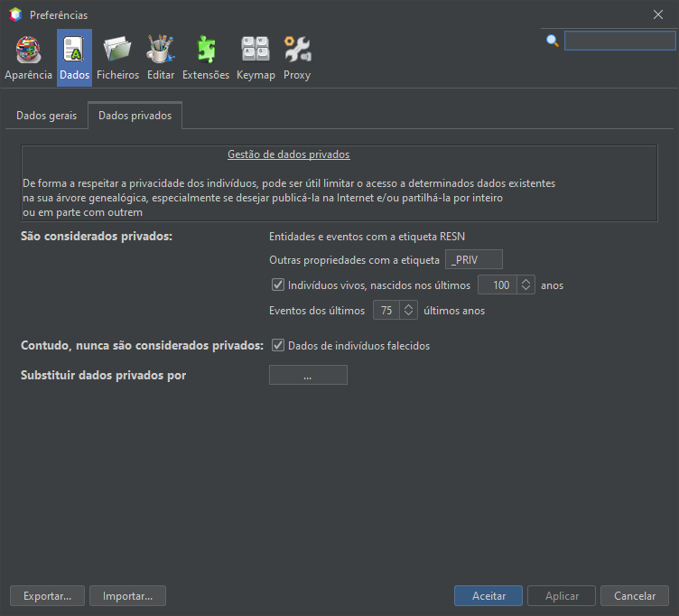Viewport: 679px width, 616px height.
Task: Click the text "últimos anos"
Action: click(454, 311)
